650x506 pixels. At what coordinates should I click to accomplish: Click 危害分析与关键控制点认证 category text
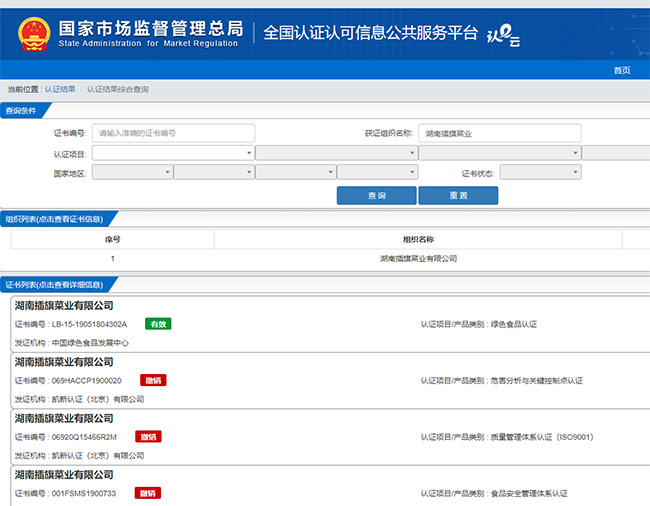(x=537, y=380)
